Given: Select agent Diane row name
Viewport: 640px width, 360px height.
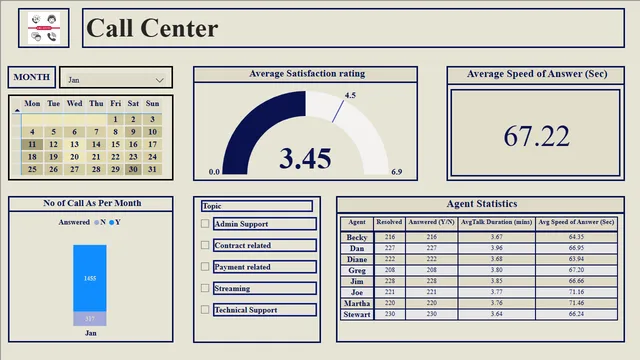Looking at the screenshot, I should (357, 259).
